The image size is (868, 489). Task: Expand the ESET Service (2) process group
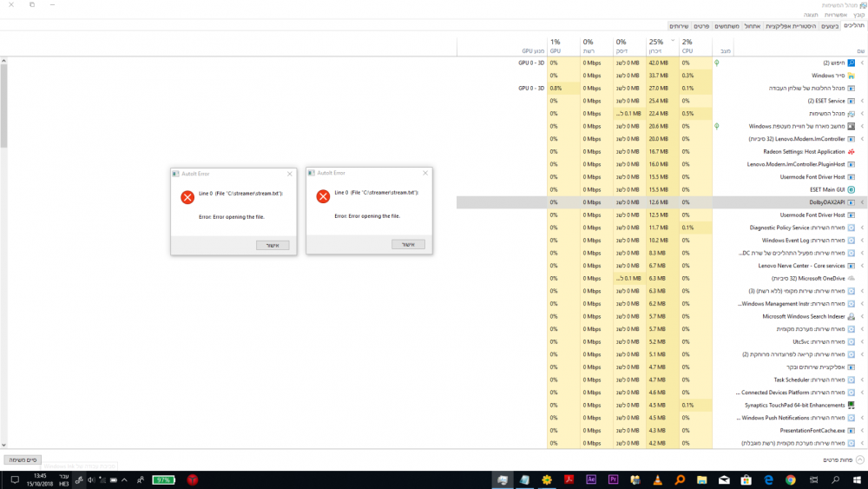point(862,101)
